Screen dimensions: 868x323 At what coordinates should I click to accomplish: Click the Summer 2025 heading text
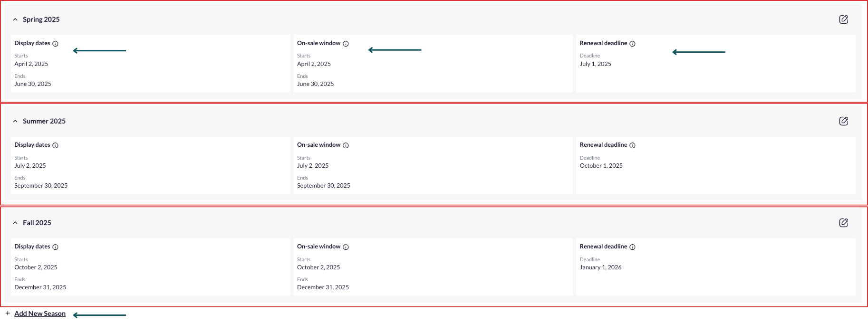coord(44,121)
